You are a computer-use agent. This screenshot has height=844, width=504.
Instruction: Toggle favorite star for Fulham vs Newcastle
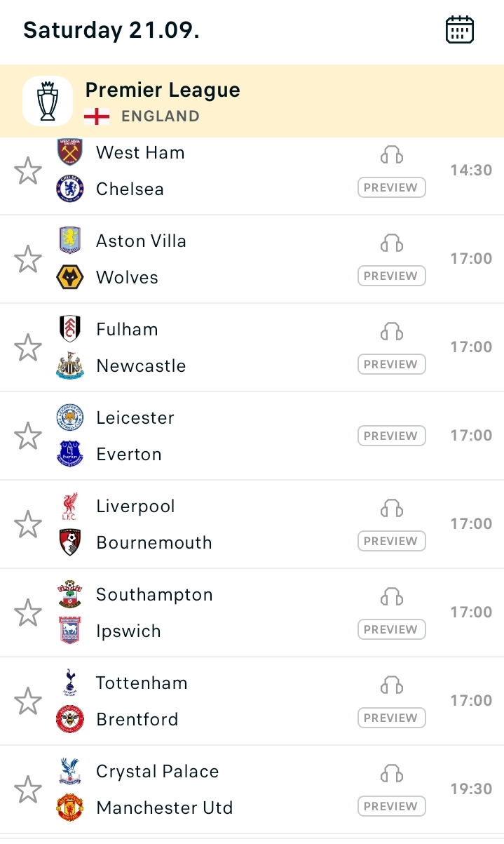coord(28,347)
